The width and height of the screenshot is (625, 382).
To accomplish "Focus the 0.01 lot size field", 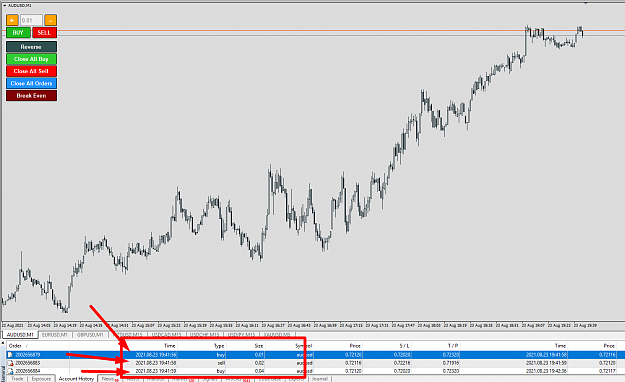I will pyautogui.click(x=31, y=20).
